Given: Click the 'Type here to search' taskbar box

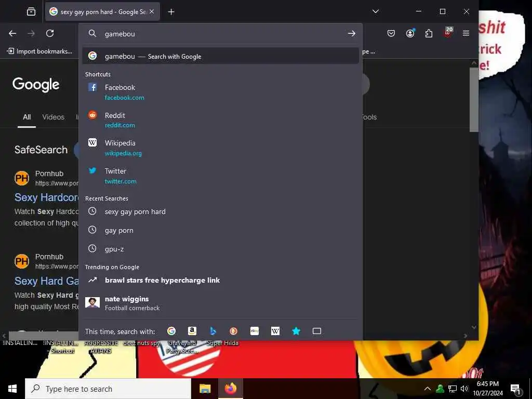Looking at the screenshot, I should (108, 389).
